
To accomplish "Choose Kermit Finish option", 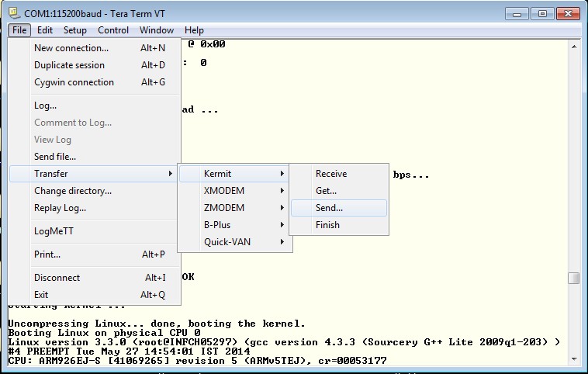I will click(x=339, y=225).
